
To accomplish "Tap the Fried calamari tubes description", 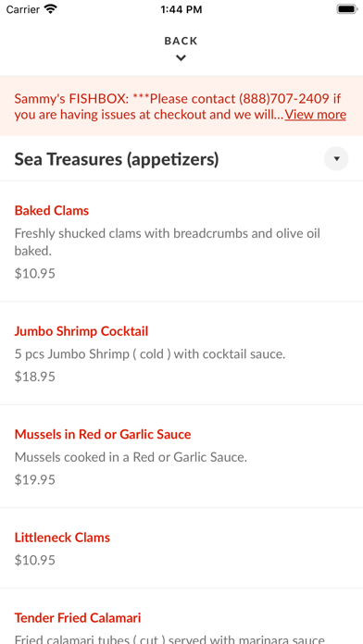I will coord(169,639).
